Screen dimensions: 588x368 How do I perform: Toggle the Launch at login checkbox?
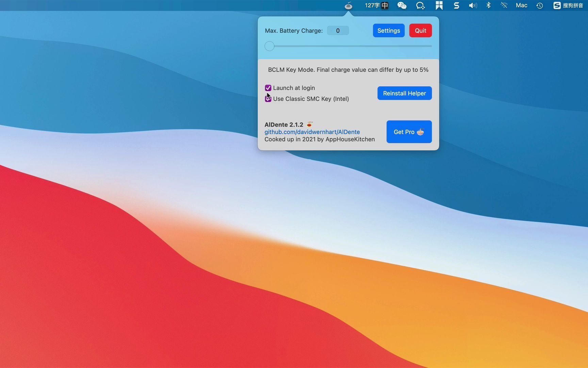[268, 88]
